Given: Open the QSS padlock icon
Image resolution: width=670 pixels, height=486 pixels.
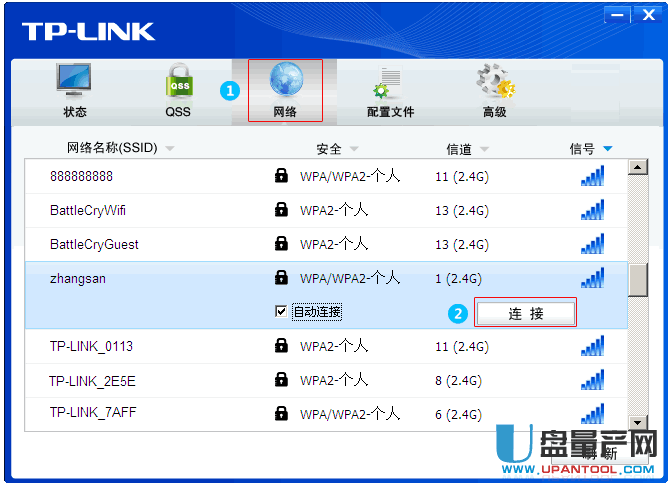Looking at the screenshot, I should (x=179, y=81).
